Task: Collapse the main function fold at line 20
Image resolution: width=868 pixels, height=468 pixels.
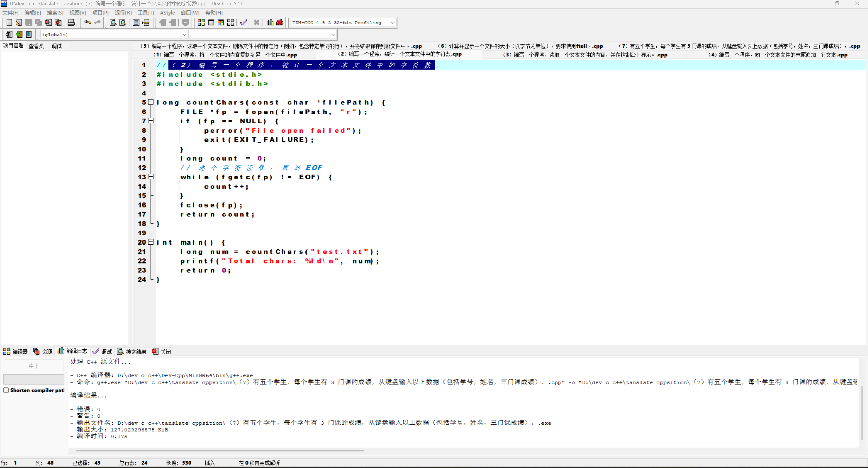Action: (x=151, y=242)
